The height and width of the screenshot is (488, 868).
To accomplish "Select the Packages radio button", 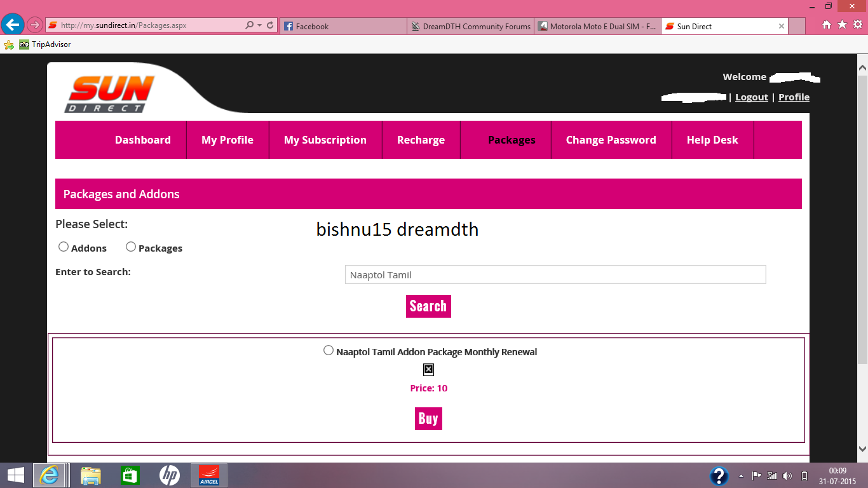I will tap(131, 247).
